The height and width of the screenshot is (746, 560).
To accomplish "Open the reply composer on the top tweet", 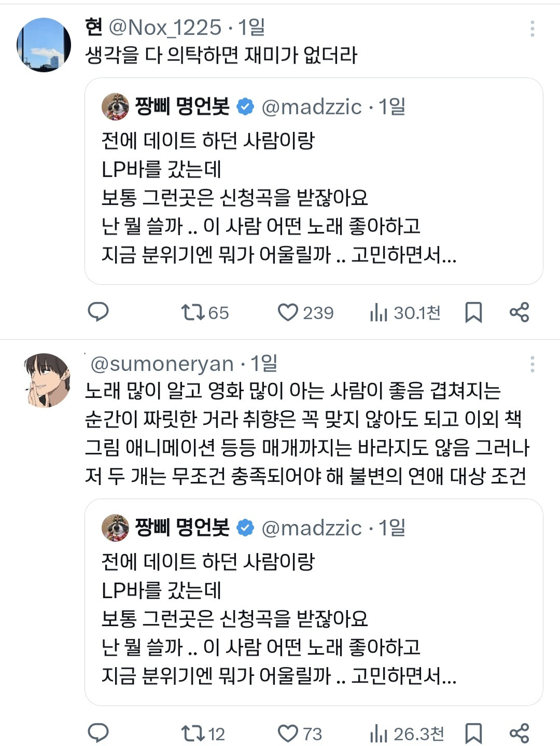I will coord(100,313).
